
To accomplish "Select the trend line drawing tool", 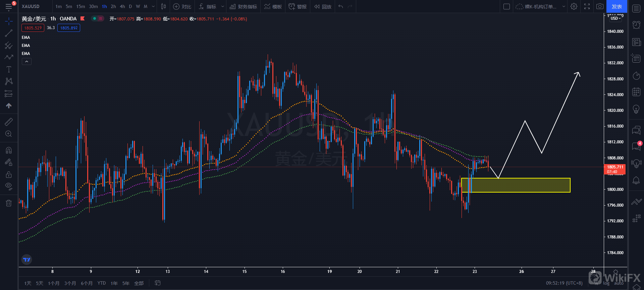I will point(9,33).
